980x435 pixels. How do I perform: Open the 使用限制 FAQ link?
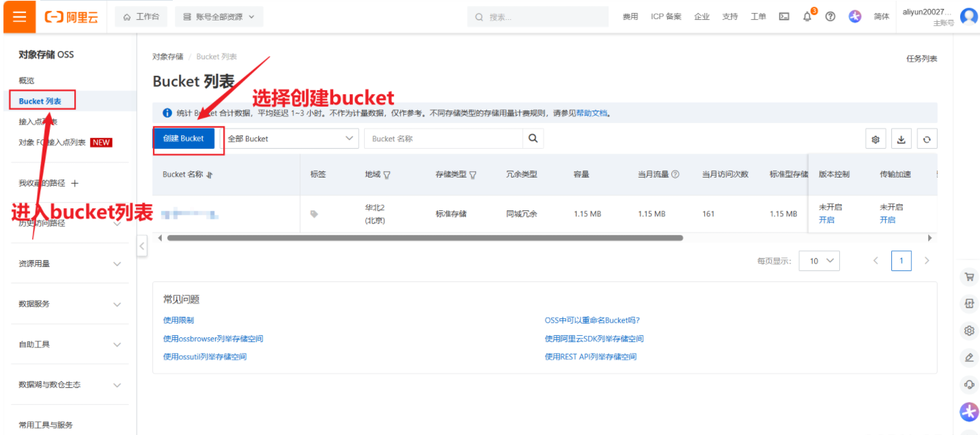click(x=178, y=320)
